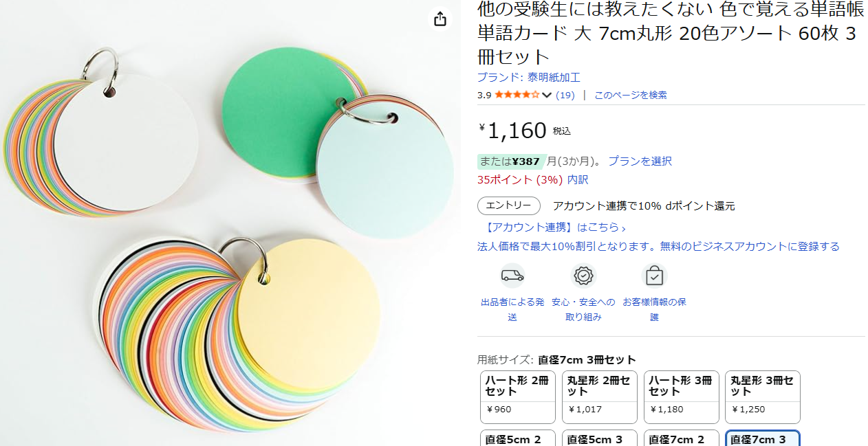
Task: Expand the rating dropdown chevron
Action: (x=547, y=95)
